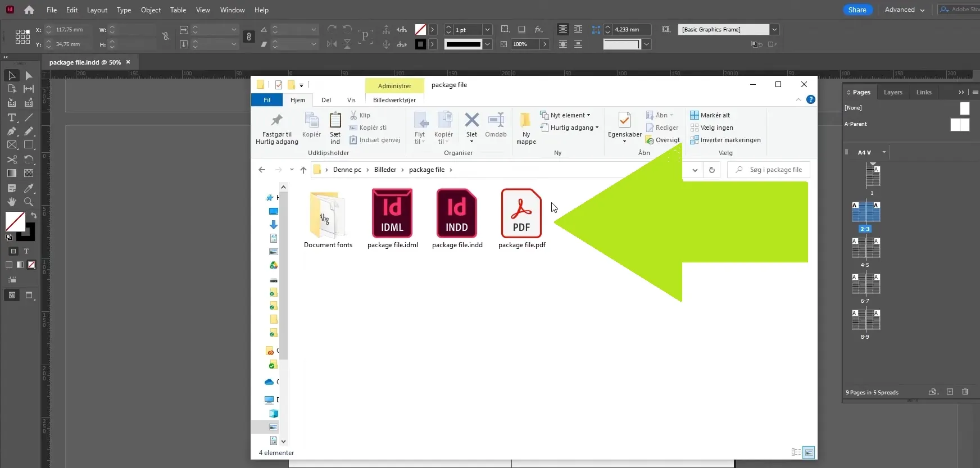980x468 pixels.
Task: Select the Selection tool in InDesign toolbar
Action: pyautogui.click(x=12, y=75)
